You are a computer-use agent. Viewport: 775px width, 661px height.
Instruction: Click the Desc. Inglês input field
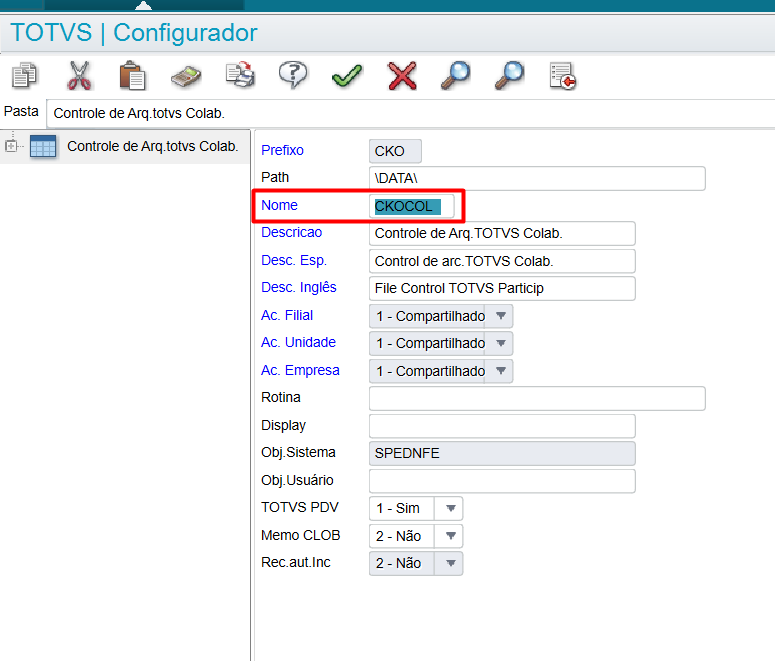click(502, 288)
